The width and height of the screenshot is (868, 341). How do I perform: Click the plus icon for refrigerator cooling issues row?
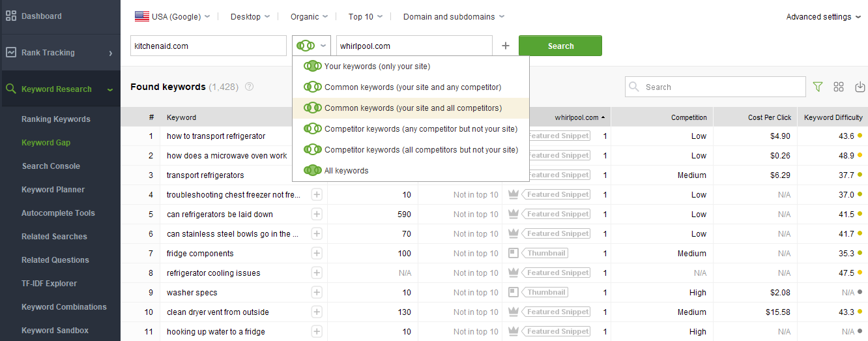[317, 273]
